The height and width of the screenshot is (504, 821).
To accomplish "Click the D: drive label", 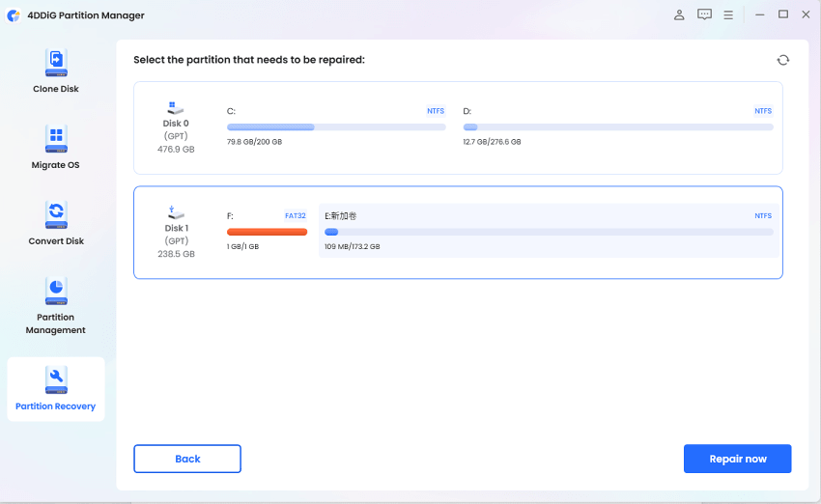I will tap(467, 111).
